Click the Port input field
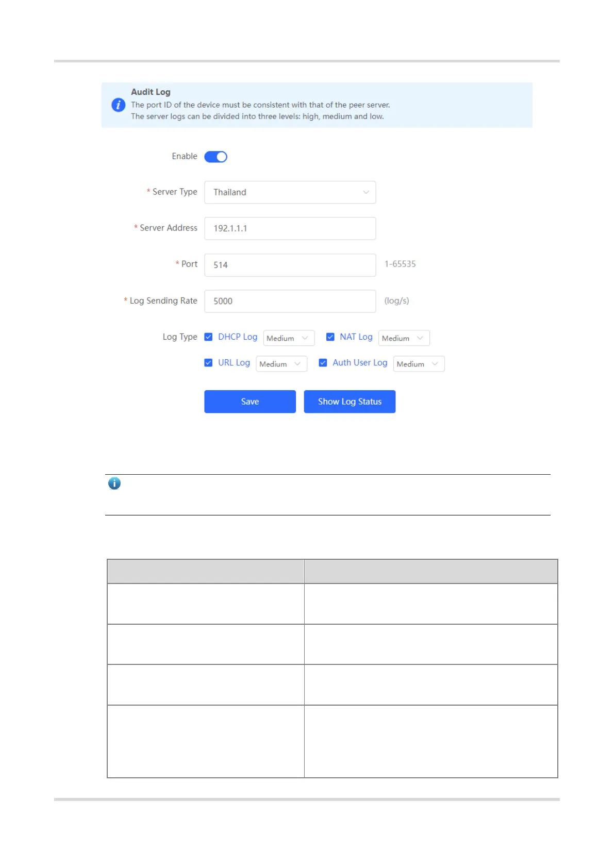 point(290,265)
